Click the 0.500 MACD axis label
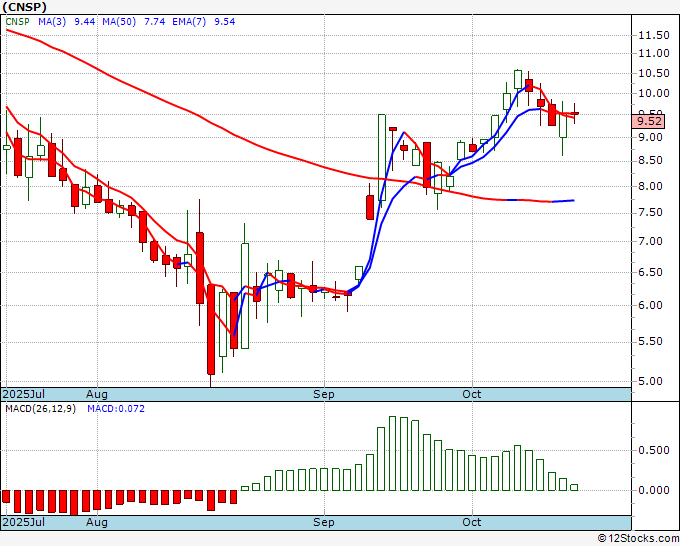The width and height of the screenshot is (680, 546). tap(654, 451)
